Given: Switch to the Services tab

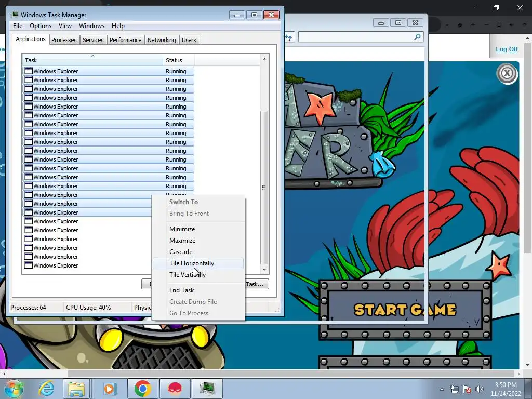Looking at the screenshot, I should [93, 40].
